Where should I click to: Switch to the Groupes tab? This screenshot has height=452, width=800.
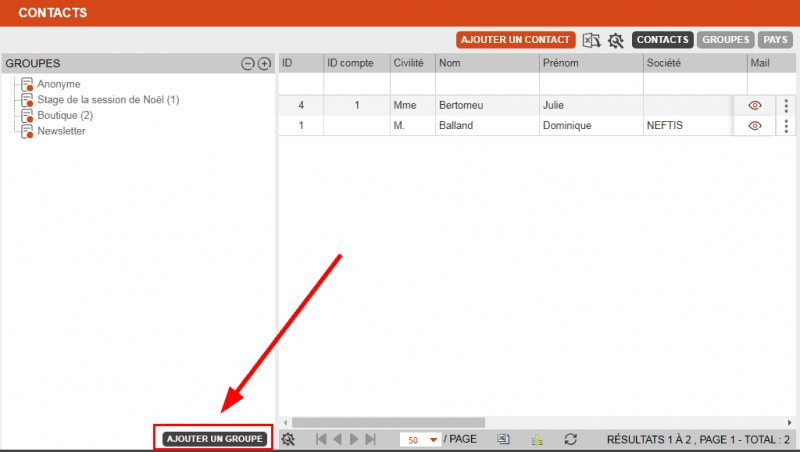(x=725, y=40)
